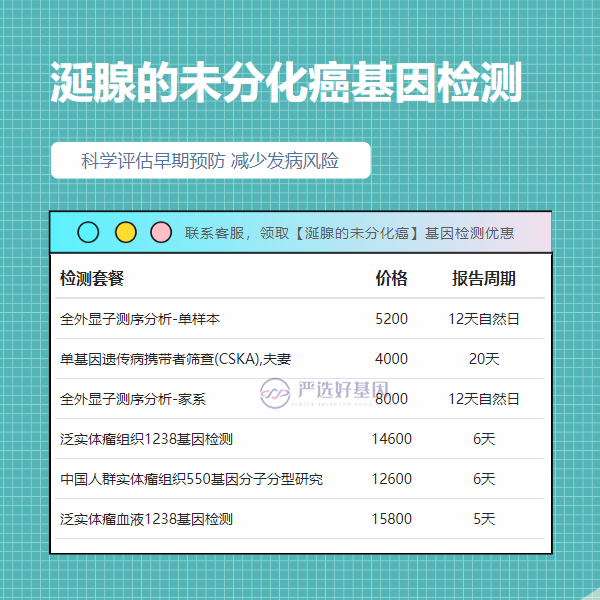The width and height of the screenshot is (600, 600).
Task: Click the 联系客服 promotion text
Action: pyautogui.click(x=349, y=233)
